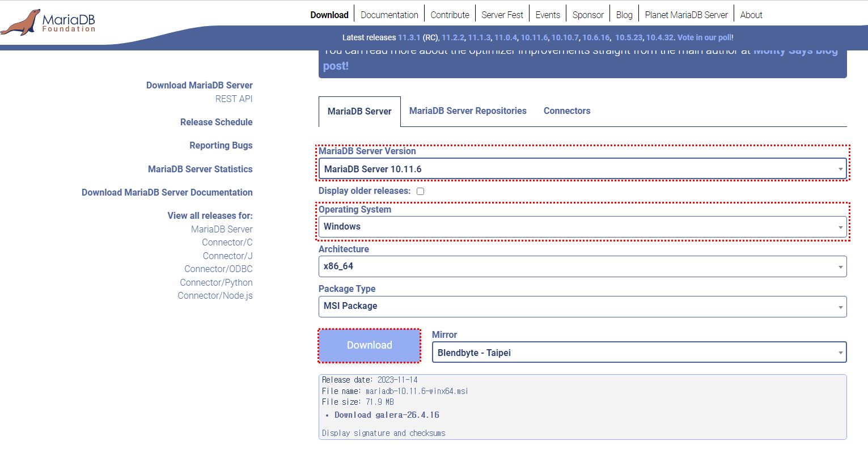The image size is (868, 462).
Task: Open the Release Schedule sidebar link
Action: pyautogui.click(x=217, y=122)
